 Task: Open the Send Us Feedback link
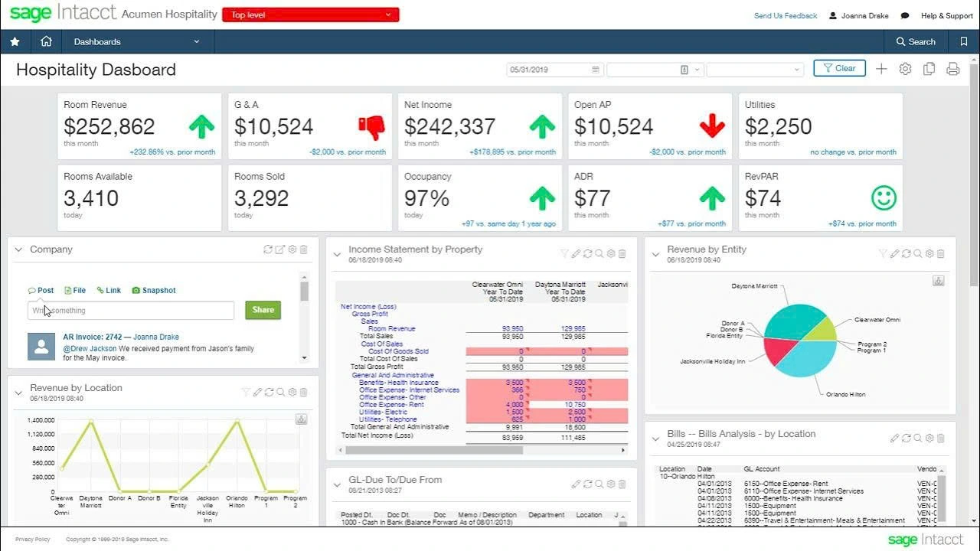(786, 15)
